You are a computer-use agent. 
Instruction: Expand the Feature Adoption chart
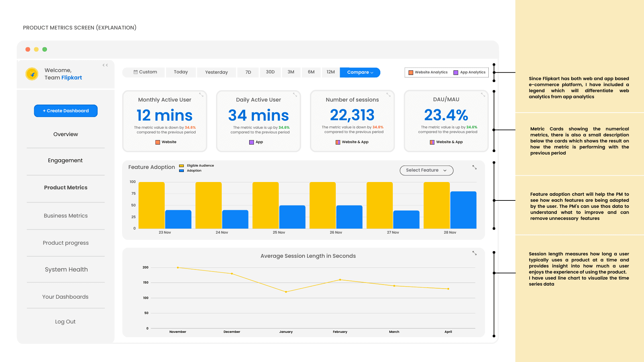[x=475, y=167]
